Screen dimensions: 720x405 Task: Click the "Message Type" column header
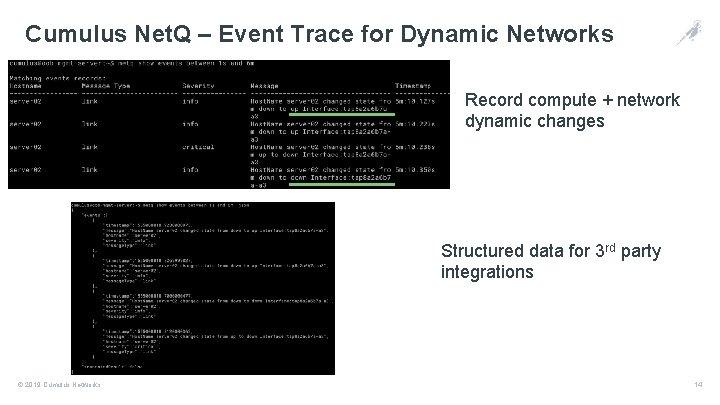click(106, 86)
